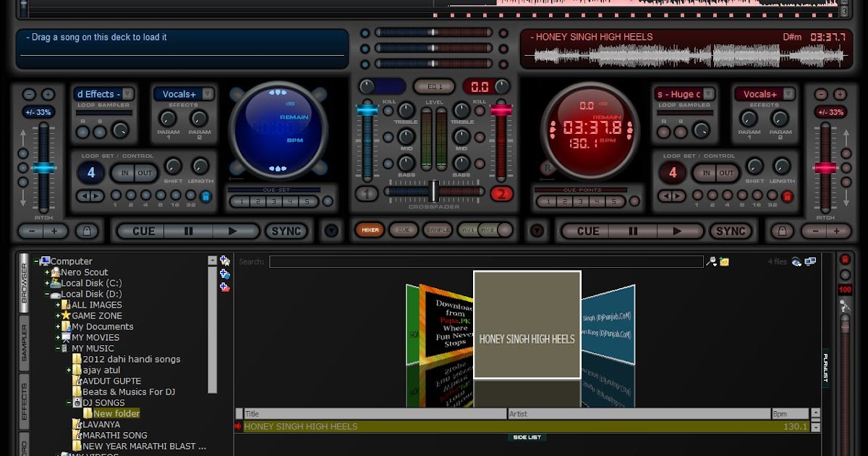Expand the ajay atul folder
Viewport: 868px width, 456px height.
(69, 370)
